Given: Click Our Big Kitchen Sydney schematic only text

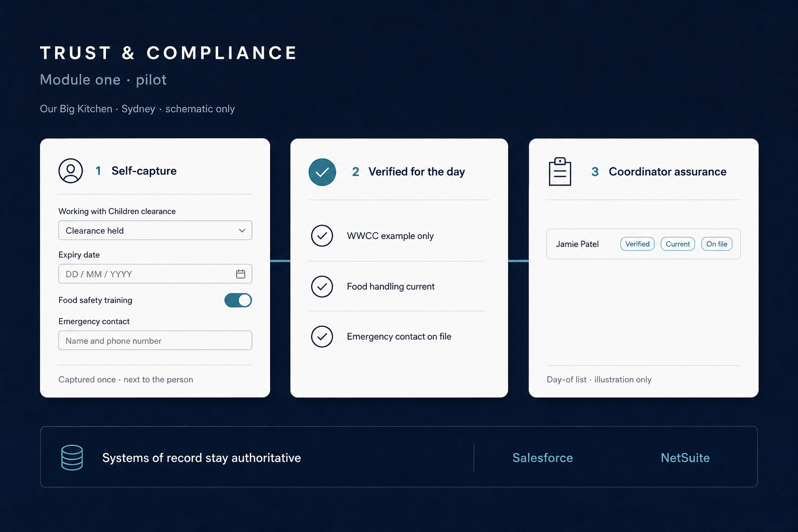Looking at the screenshot, I should point(137,109).
